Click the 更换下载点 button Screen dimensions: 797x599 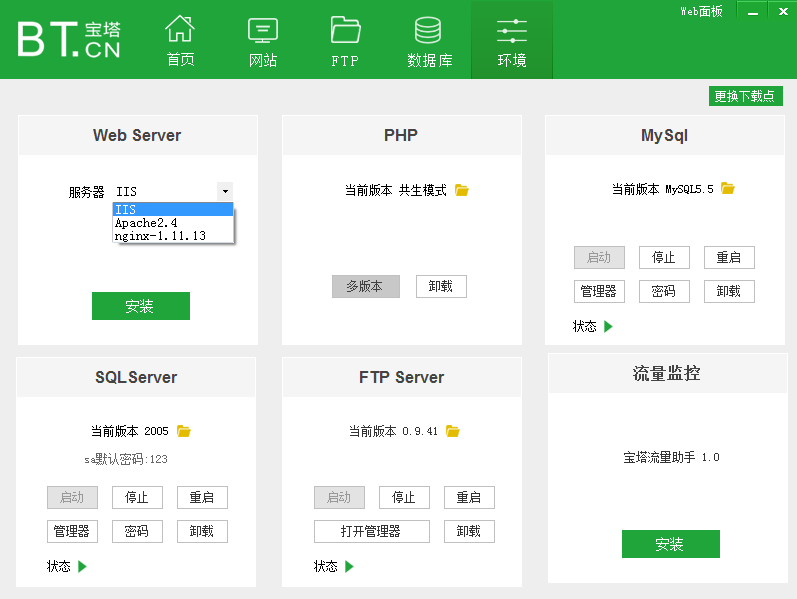coord(746,96)
